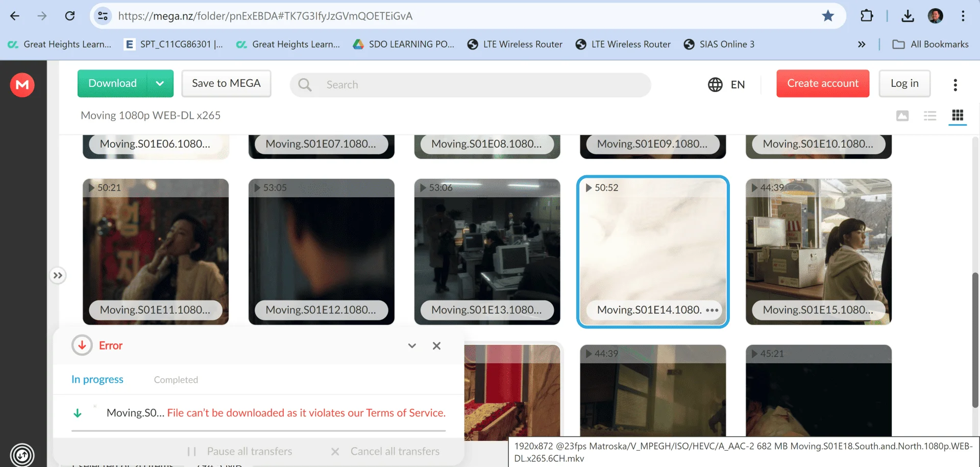Screen dimensions: 980x467
Task: Open options dots on Moving.S01E14 tile
Action: click(712, 310)
